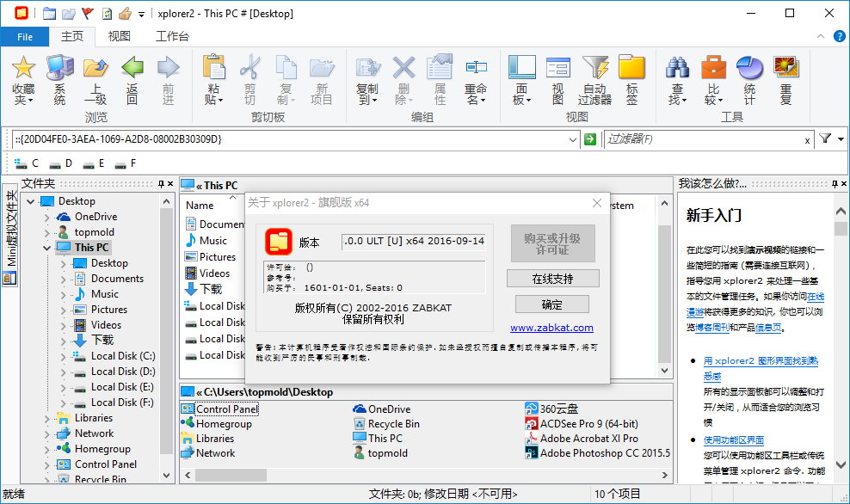850x504 pixels.
Task: Click the 标签 yellow tab icon
Action: coord(631,68)
